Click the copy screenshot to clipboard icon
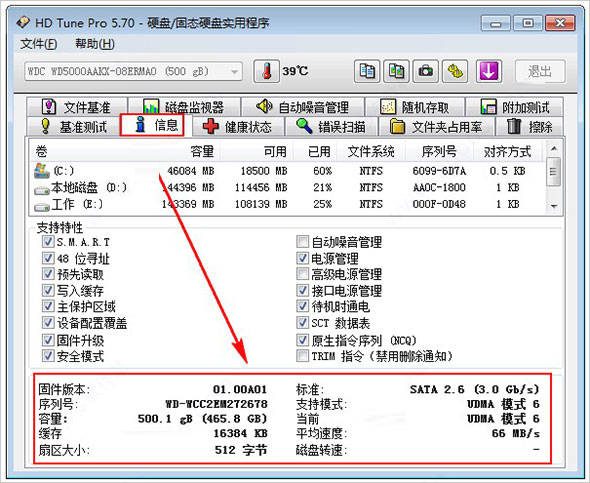The width and height of the screenshot is (590, 483). pyautogui.click(x=396, y=71)
